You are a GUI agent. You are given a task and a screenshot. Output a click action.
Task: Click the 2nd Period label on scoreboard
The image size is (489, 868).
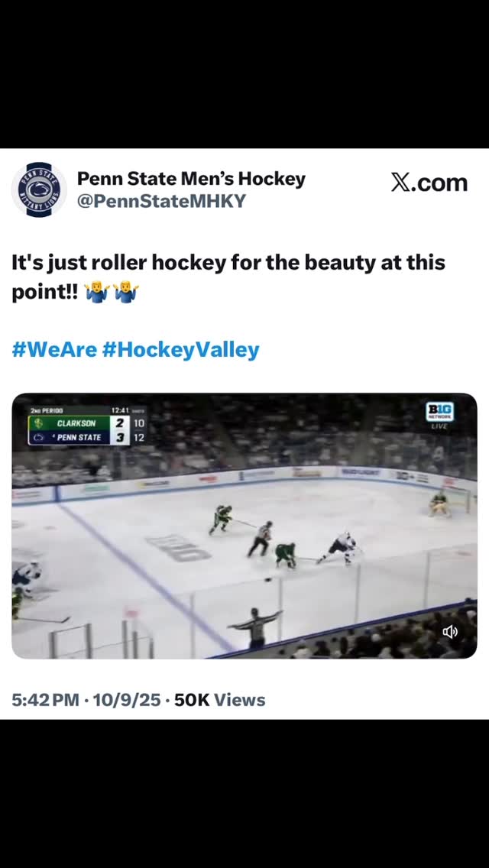point(47,410)
